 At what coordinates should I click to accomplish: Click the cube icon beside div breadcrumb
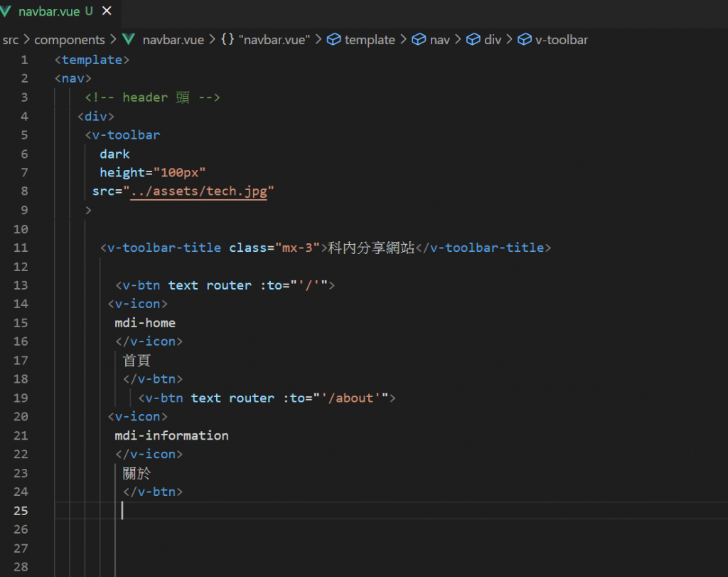[473, 40]
